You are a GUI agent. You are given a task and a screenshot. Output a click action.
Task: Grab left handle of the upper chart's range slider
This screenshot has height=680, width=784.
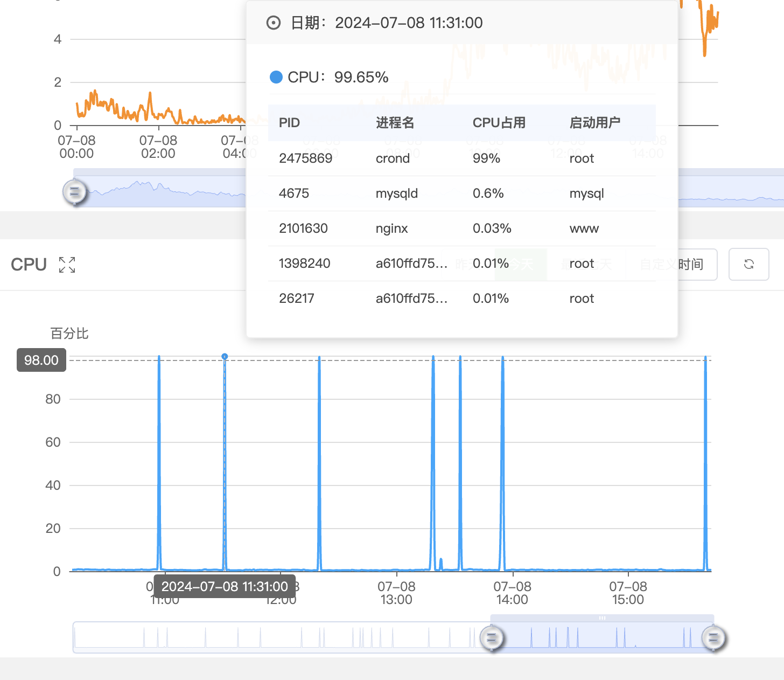click(x=74, y=191)
